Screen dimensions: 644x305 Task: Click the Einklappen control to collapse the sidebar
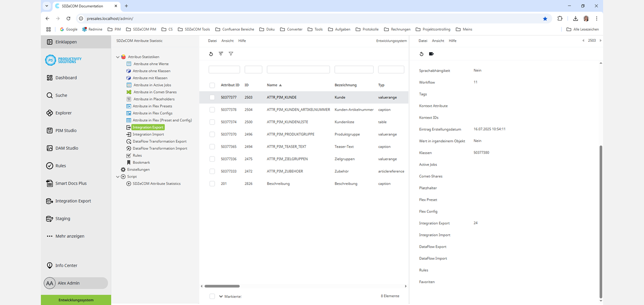(65, 41)
